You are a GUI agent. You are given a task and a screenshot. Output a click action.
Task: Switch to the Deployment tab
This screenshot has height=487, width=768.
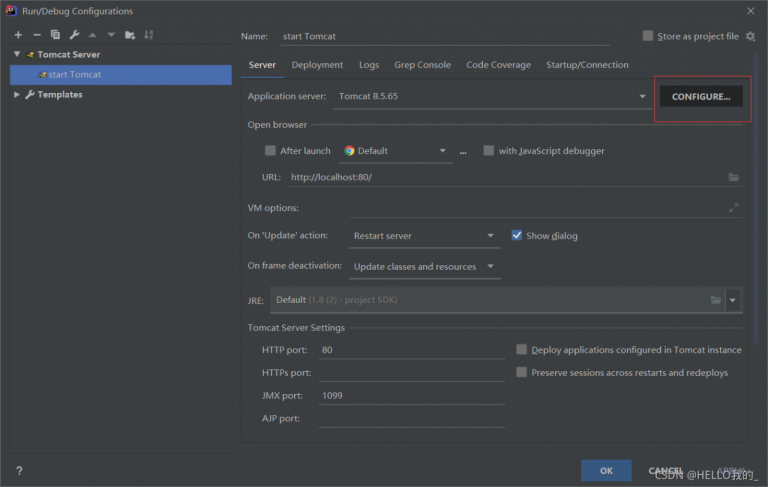[317, 65]
